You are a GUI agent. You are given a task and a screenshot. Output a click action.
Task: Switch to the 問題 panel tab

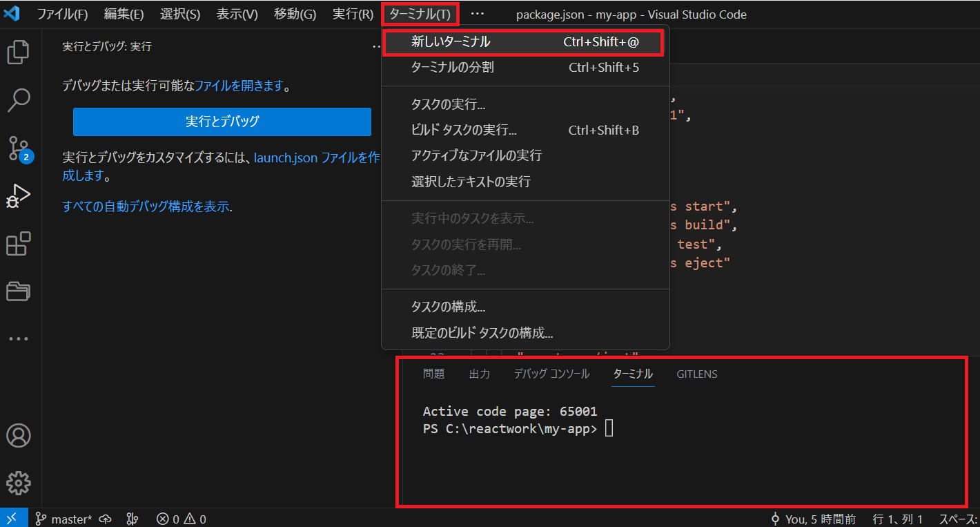(x=433, y=374)
